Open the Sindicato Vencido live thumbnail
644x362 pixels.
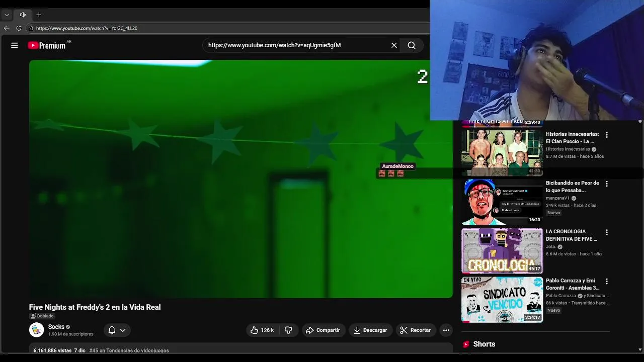(x=502, y=299)
